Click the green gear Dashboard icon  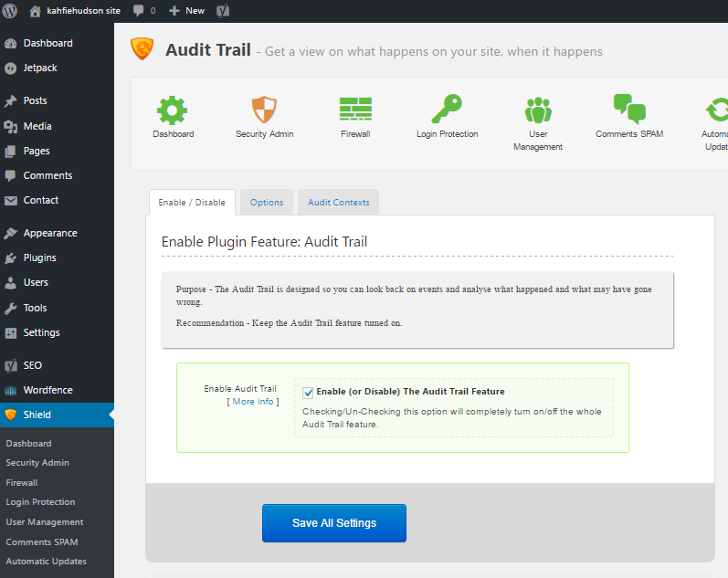tap(173, 110)
